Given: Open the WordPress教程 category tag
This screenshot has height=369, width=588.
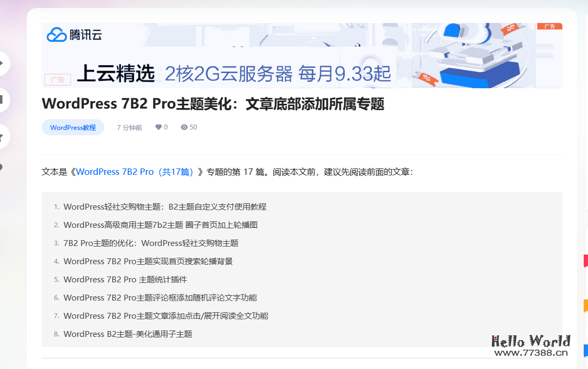Looking at the screenshot, I should click(73, 127).
